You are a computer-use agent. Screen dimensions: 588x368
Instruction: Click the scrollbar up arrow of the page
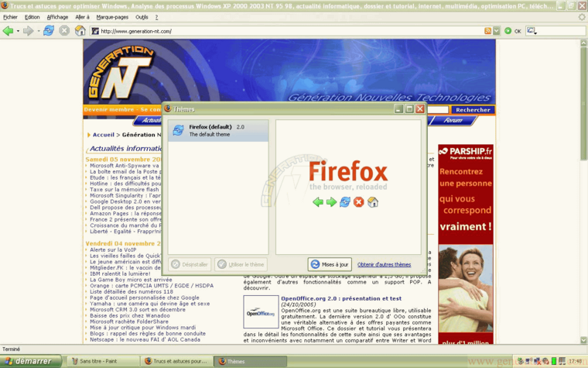click(583, 43)
